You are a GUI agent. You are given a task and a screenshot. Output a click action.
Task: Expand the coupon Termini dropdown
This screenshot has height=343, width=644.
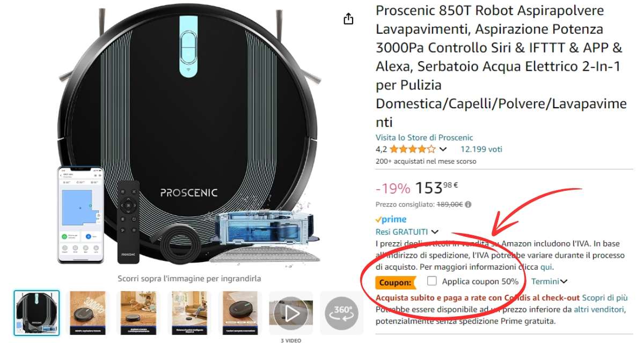[550, 281]
